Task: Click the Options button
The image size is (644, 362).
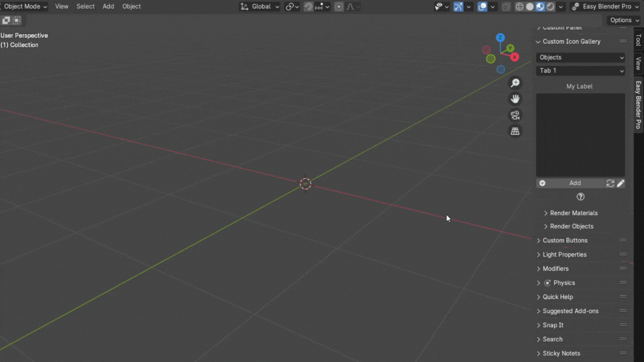Action: [x=624, y=20]
